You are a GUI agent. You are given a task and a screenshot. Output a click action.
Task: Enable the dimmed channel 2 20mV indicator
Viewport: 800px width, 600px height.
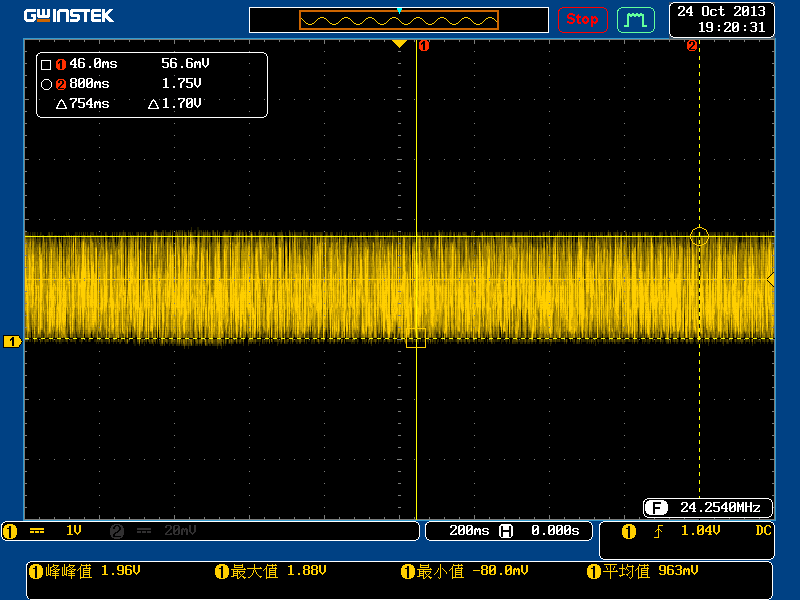(181, 531)
